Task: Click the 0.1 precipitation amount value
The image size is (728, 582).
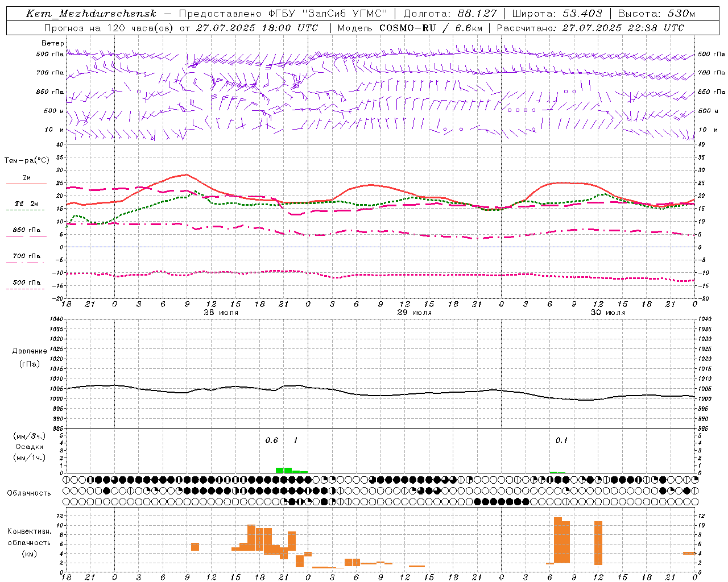Action: click(561, 440)
